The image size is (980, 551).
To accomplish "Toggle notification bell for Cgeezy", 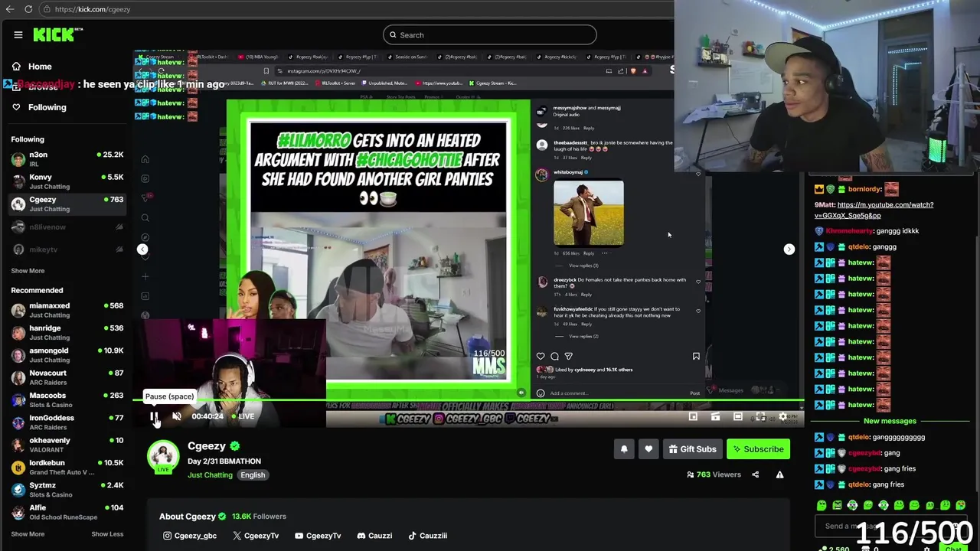I will 624,449.
